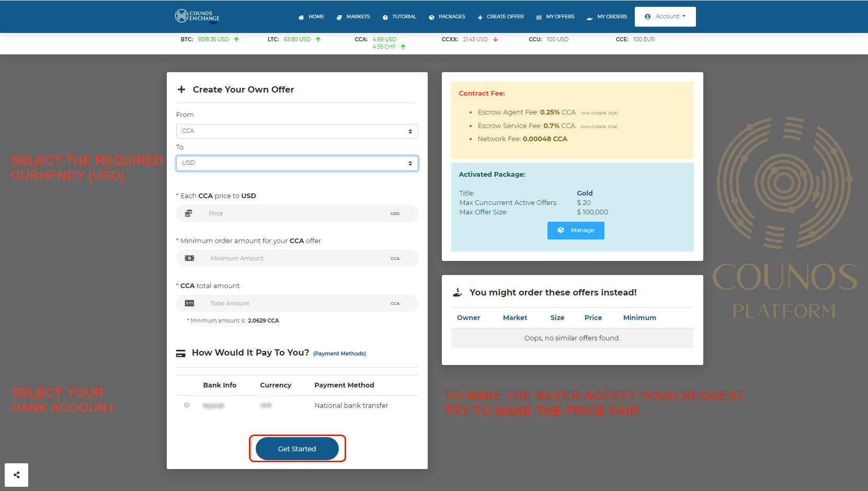Open the Markets menu item

[x=358, y=17]
